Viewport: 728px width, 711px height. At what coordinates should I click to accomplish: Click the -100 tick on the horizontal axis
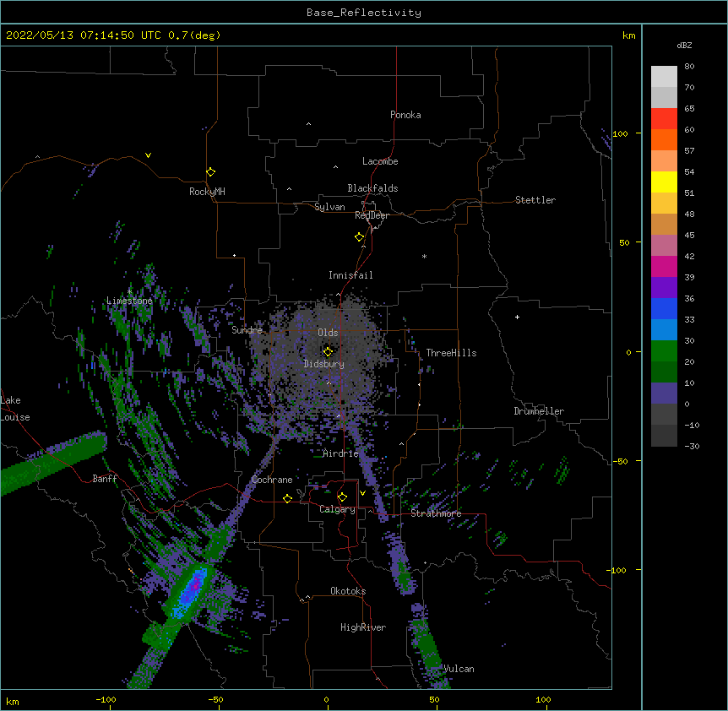[106, 699]
